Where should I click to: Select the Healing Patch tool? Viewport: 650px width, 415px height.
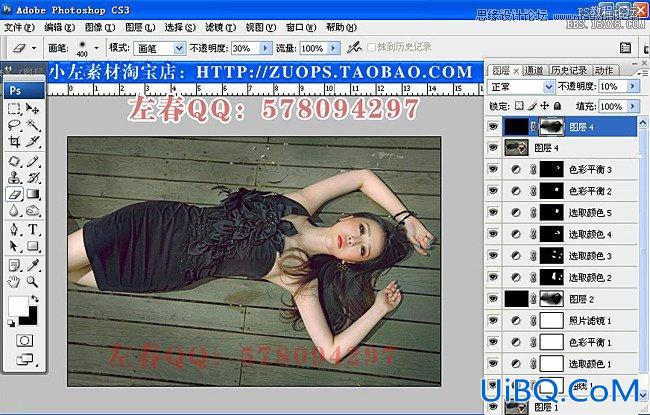point(15,161)
